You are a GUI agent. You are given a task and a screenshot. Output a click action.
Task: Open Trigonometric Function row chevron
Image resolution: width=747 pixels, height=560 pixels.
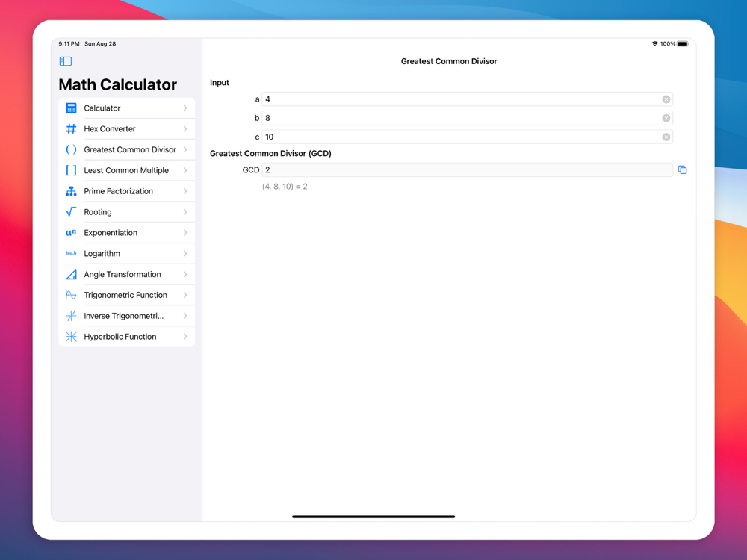tap(185, 295)
